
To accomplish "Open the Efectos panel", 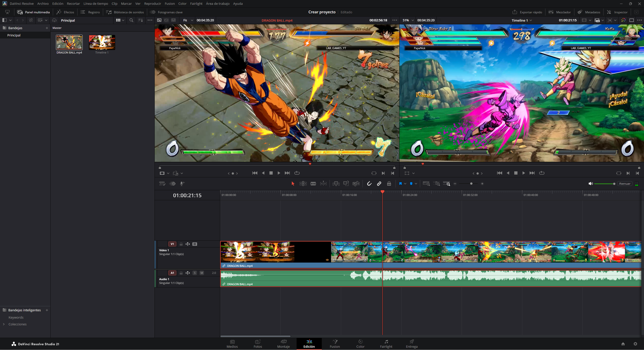I will click(x=65, y=12).
